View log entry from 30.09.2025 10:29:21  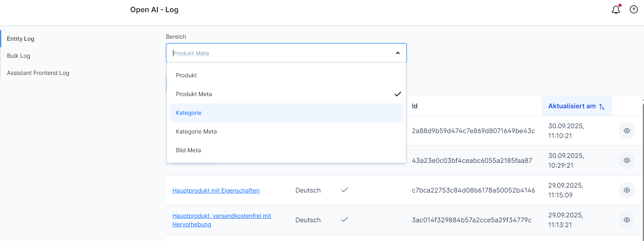coord(627,160)
